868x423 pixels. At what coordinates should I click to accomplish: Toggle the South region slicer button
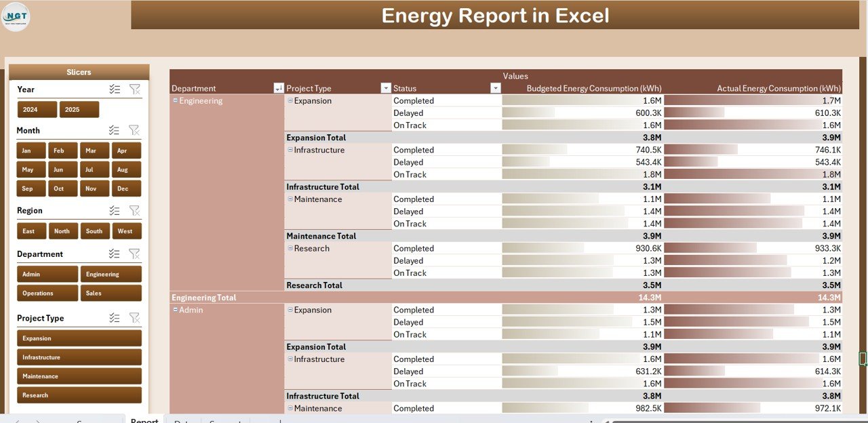[94, 231]
